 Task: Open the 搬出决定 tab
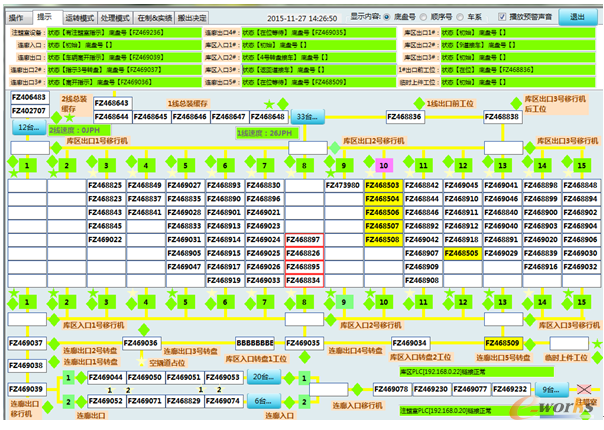point(192,18)
